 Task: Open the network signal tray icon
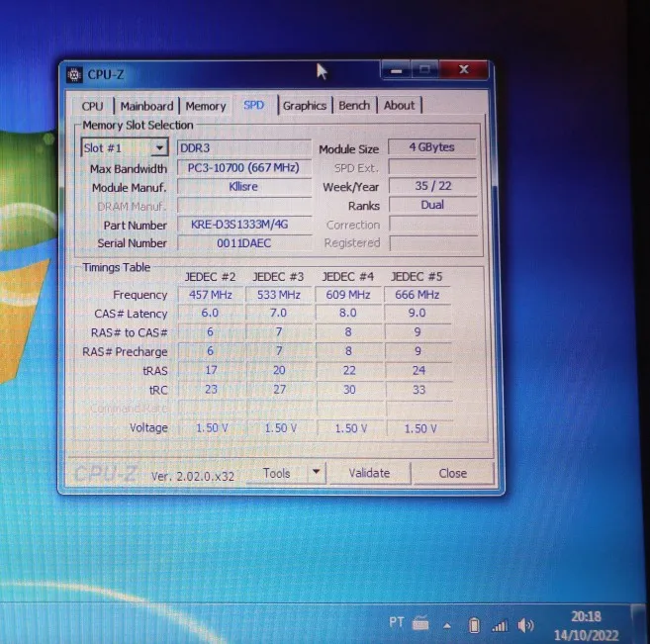click(500, 626)
